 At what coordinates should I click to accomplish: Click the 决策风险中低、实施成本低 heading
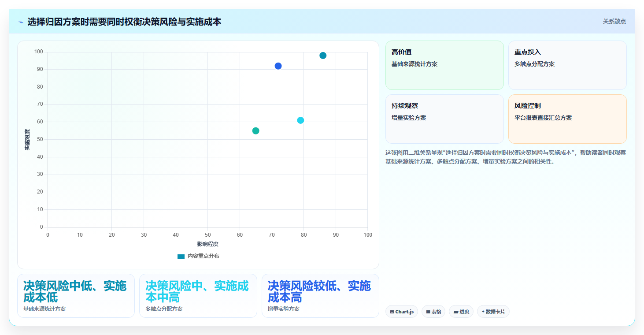click(x=75, y=291)
